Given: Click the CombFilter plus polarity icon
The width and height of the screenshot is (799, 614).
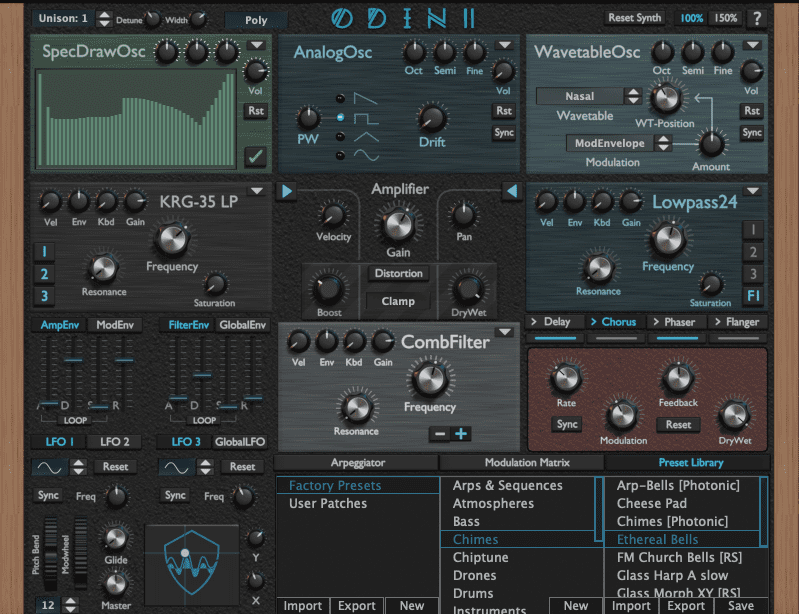Looking at the screenshot, I should [x=461, y=434].
